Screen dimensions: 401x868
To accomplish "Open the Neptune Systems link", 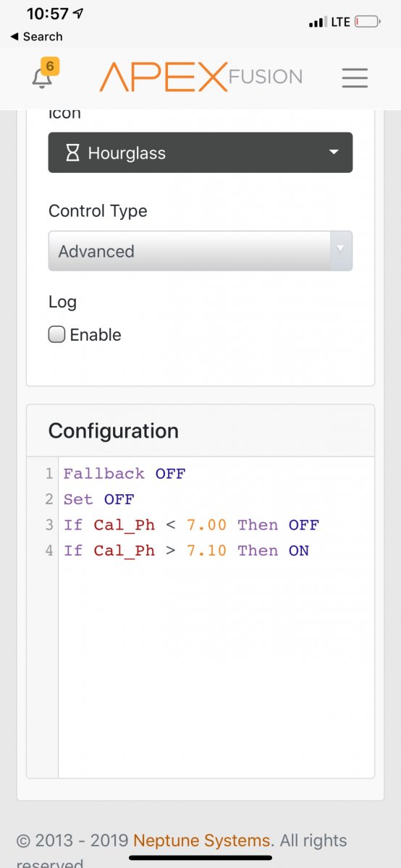I will coord(201,841).
